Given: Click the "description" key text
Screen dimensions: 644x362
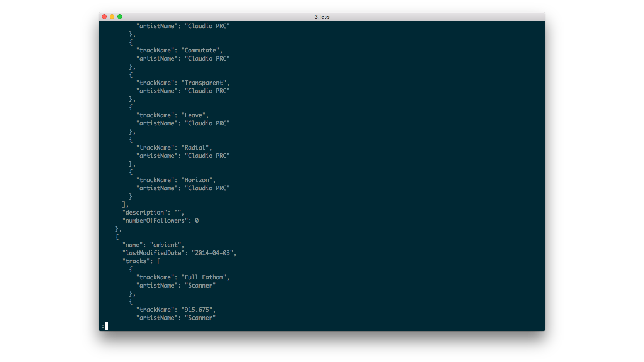Looking at the screenshot, I should click(144, 213).
